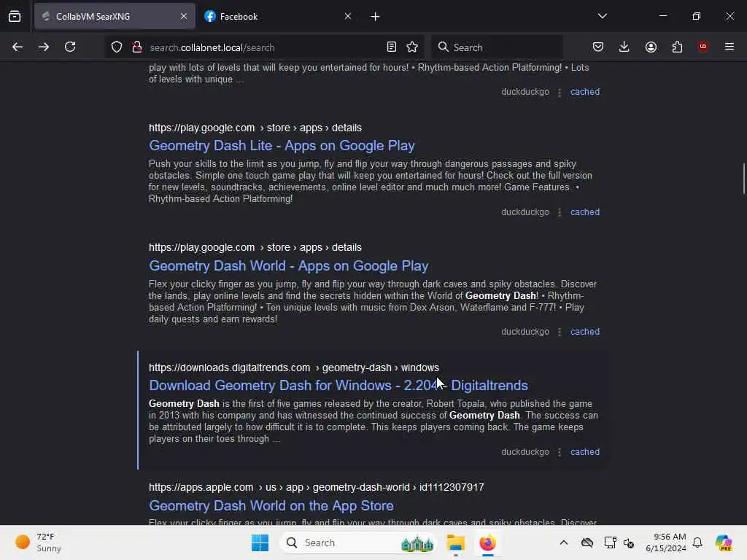Open the Save to Pocket icon

click(x=598, y=47)
